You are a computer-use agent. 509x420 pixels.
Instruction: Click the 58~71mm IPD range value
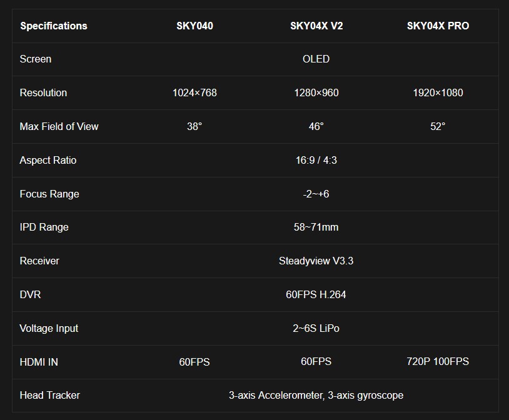point(316,227)
